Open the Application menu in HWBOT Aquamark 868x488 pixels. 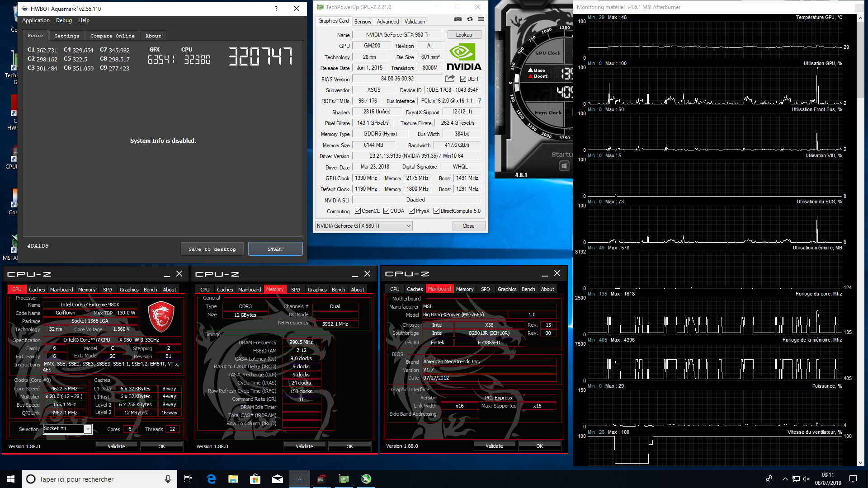[36, 20]
